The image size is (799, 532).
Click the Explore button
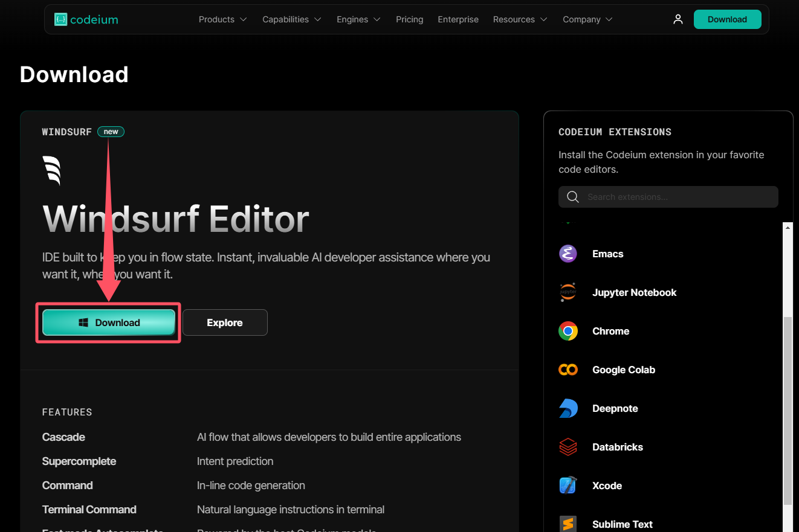(x=225, y=322)
